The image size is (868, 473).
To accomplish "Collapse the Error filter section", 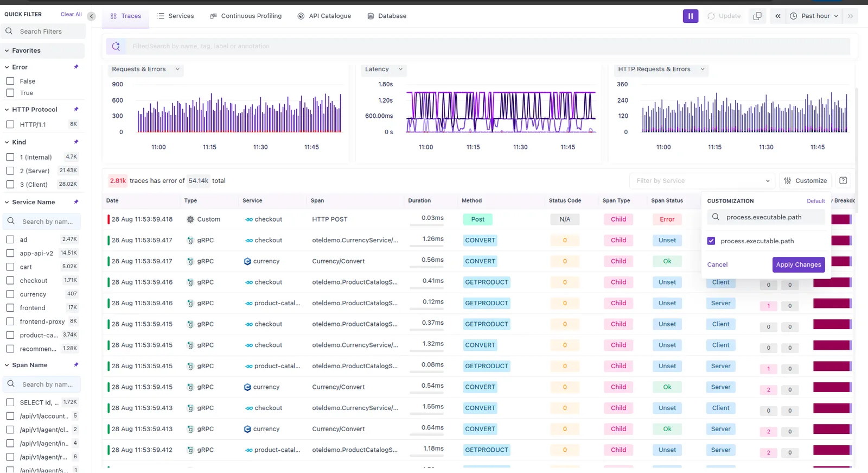I will click(7, 67).
